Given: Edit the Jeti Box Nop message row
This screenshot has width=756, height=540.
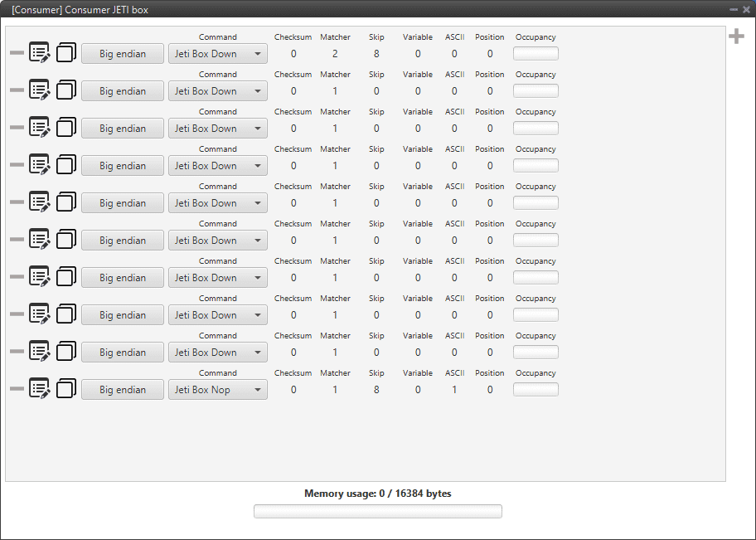Looking at the screenshot, I should (x=40, y=389).
